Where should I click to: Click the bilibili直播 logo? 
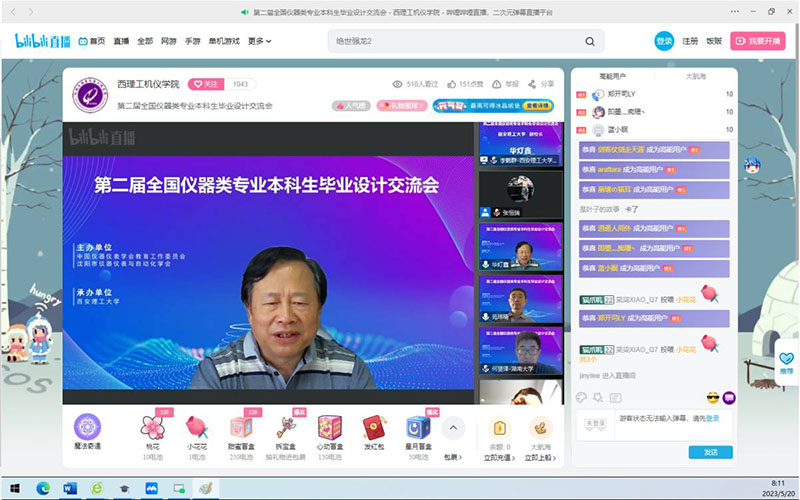[x=42, y=41]
